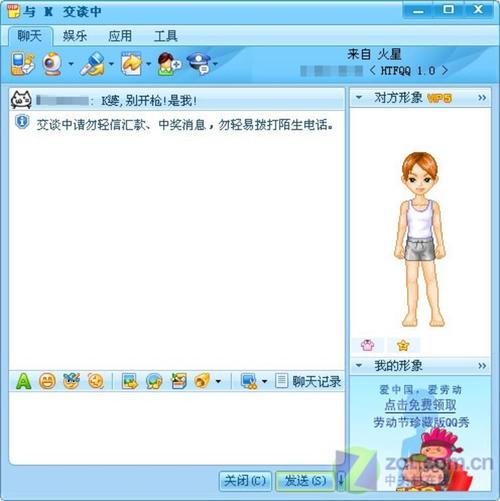
Task: Open the horn icon dropdown arrow
Action: click(x=218, y=381)
